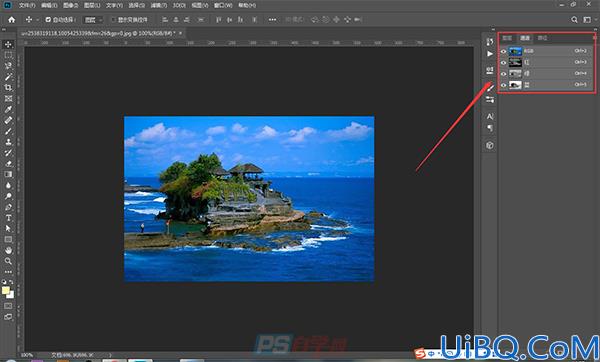Select the Eyedropper tool
This screenshot has height=362, width=600.
pos(8,109)
